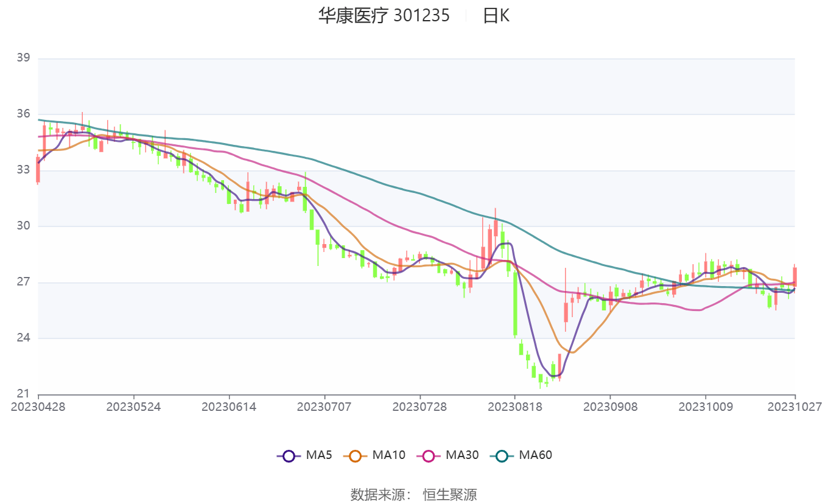This screenshot has width=828, height=504.
Task: Click the 39 price label on the y-axis
Action: [23, 58]
